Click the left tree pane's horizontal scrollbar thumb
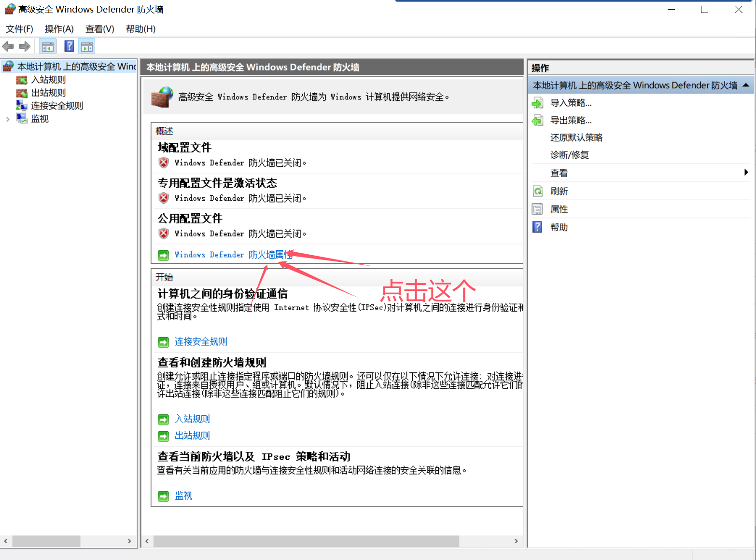Viewport: 756px width, 560px height. (x=46, y=541)
